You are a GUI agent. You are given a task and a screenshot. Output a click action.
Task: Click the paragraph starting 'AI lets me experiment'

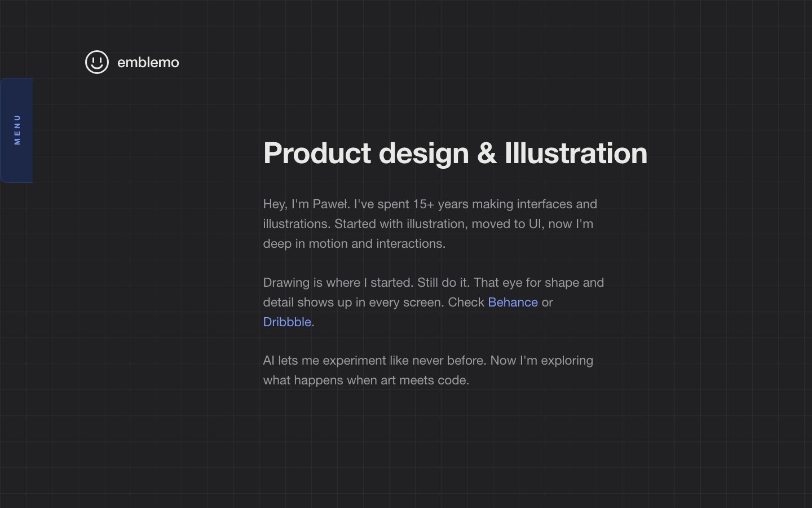[x=429, y=370]
